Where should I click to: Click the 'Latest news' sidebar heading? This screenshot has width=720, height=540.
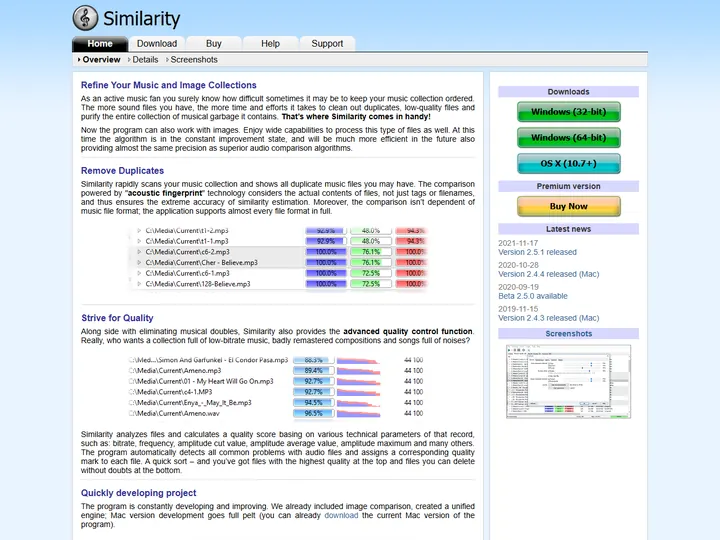tap(568, 229)
